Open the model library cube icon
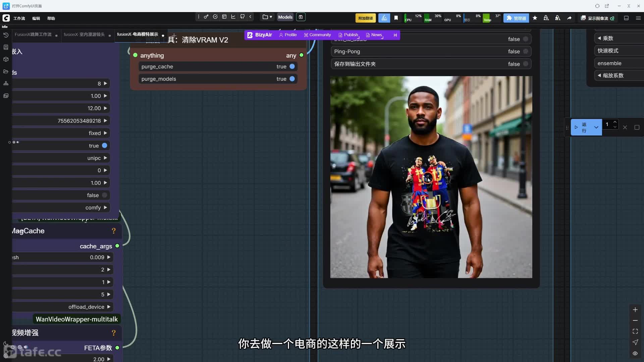Image resolution: width=644 pixels, height=362 pixels. tap(6, 59)
